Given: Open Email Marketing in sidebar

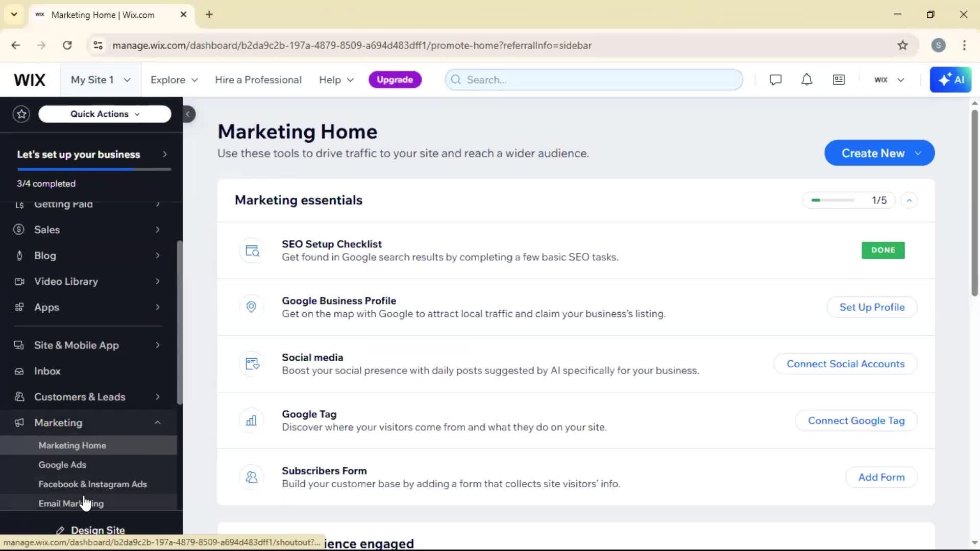Looking at the screenshot, I should coord(88,504).
